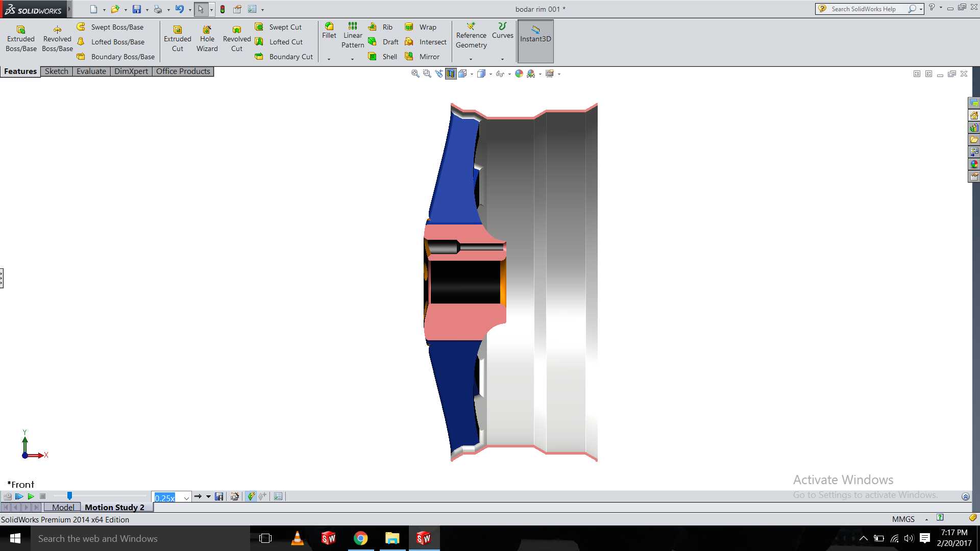Expand the Linear Pattern dropdown arrow

[x=352, y=59]
